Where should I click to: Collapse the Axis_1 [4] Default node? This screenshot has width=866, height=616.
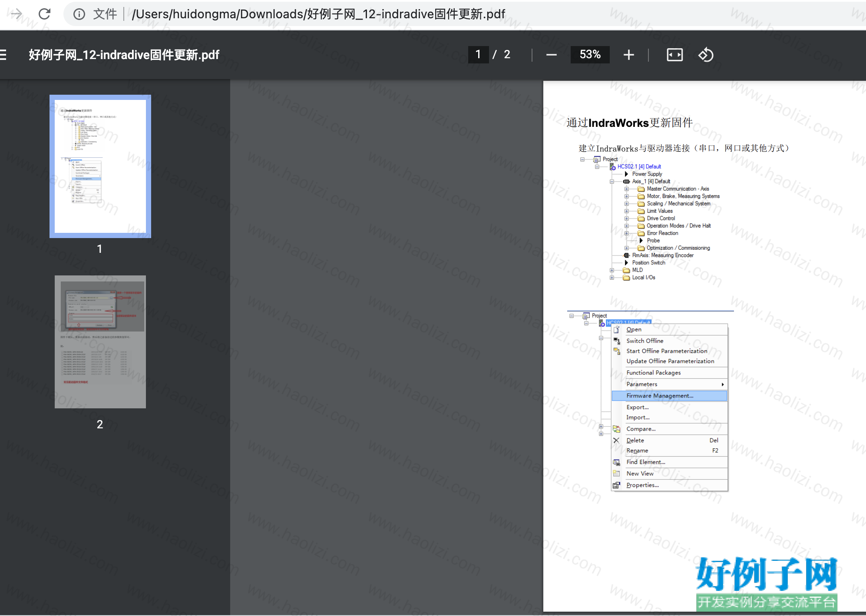[612, 182]
